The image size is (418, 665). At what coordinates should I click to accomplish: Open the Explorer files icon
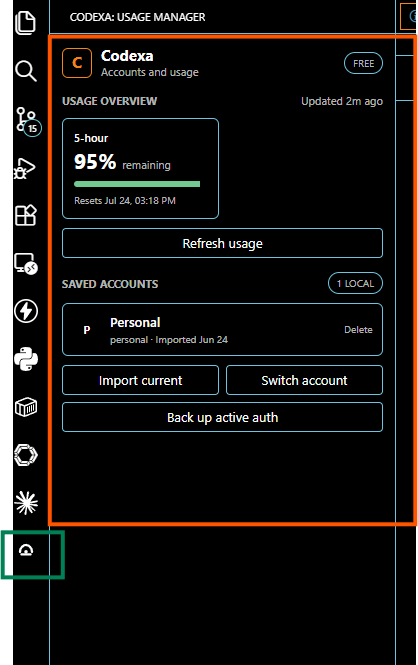[x=26, y=23]
